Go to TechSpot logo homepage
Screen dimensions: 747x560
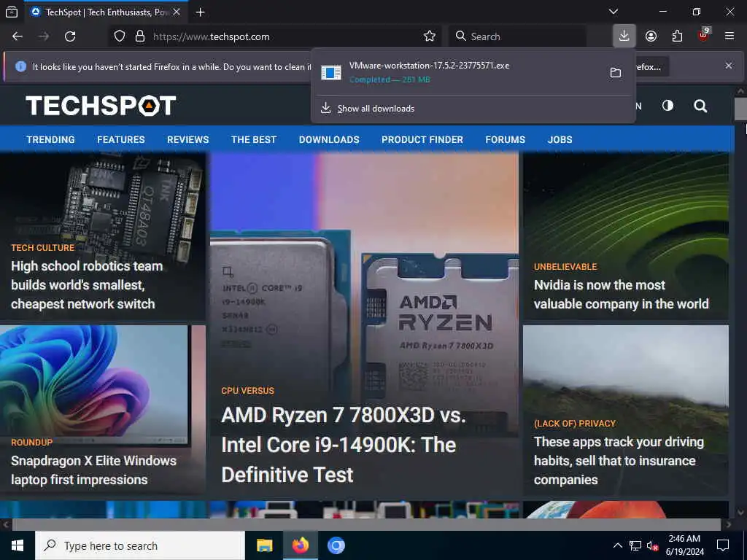[101, 106]
